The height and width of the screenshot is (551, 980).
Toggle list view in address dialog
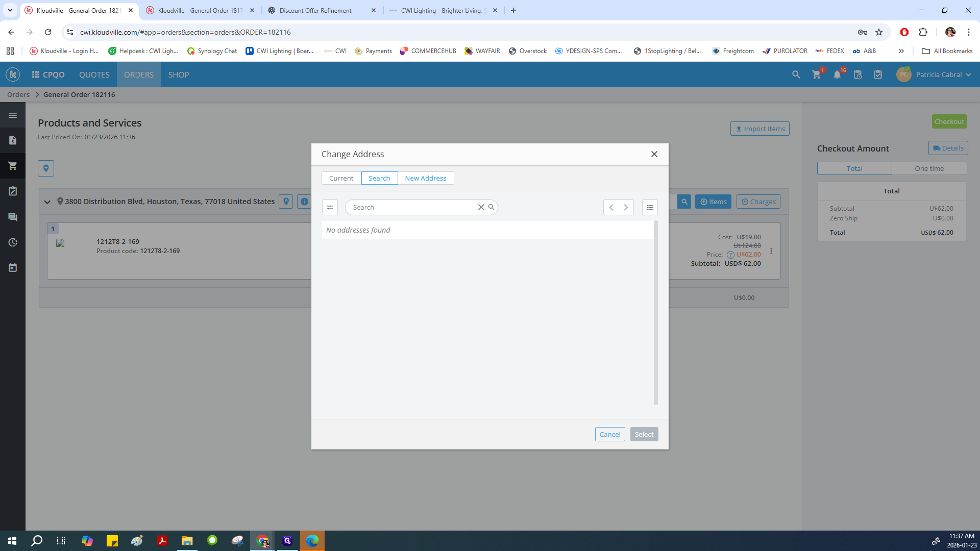point(650,207)
